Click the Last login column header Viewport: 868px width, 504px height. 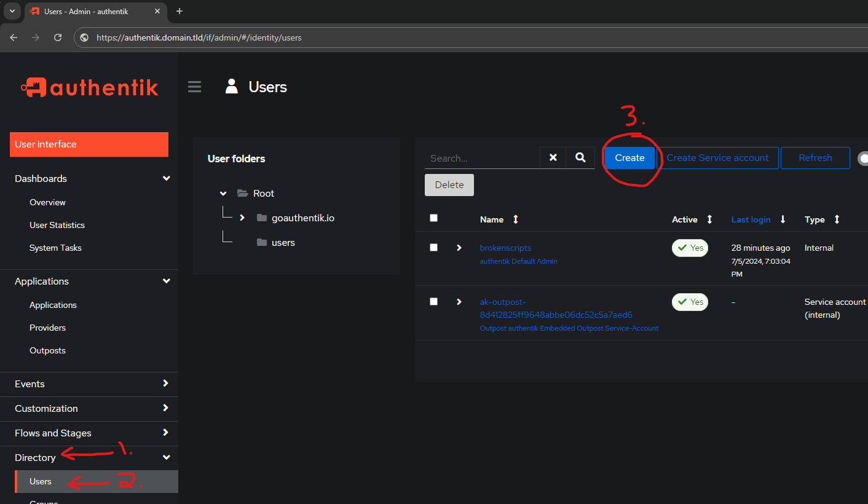coord(751,219)
